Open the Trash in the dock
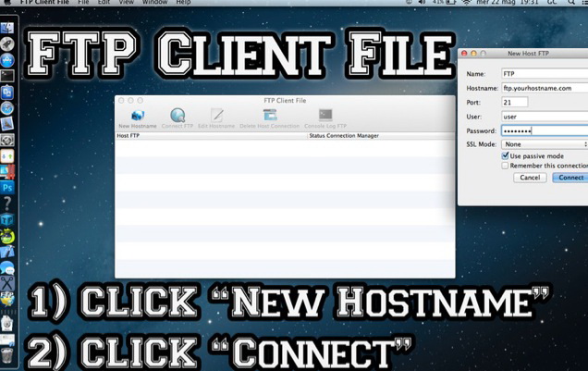 tap(7, 354)
